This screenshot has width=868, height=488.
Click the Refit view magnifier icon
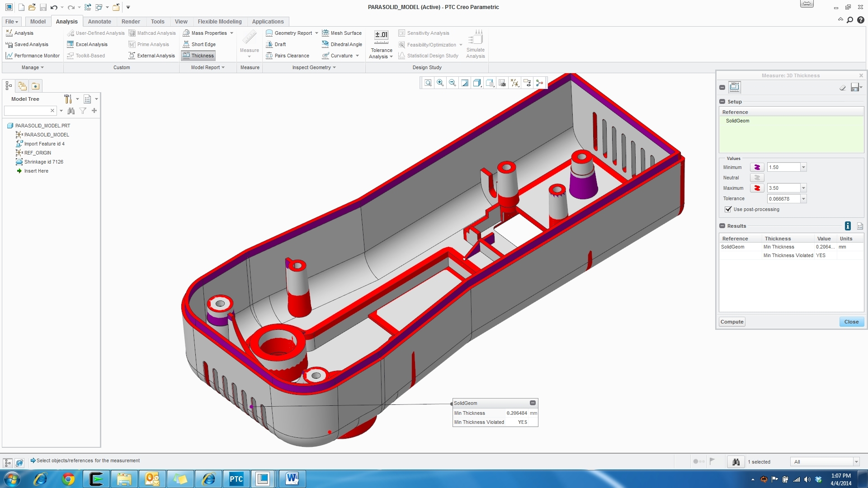point(428,83)
